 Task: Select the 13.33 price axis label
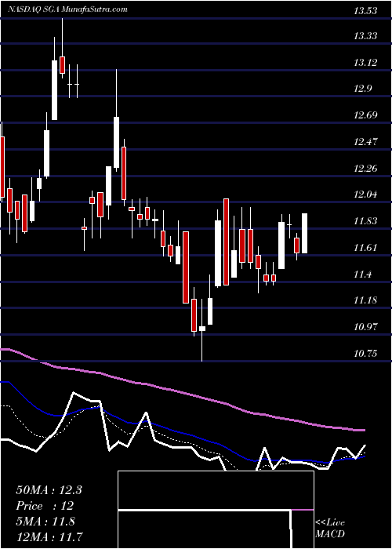point(365,36)
